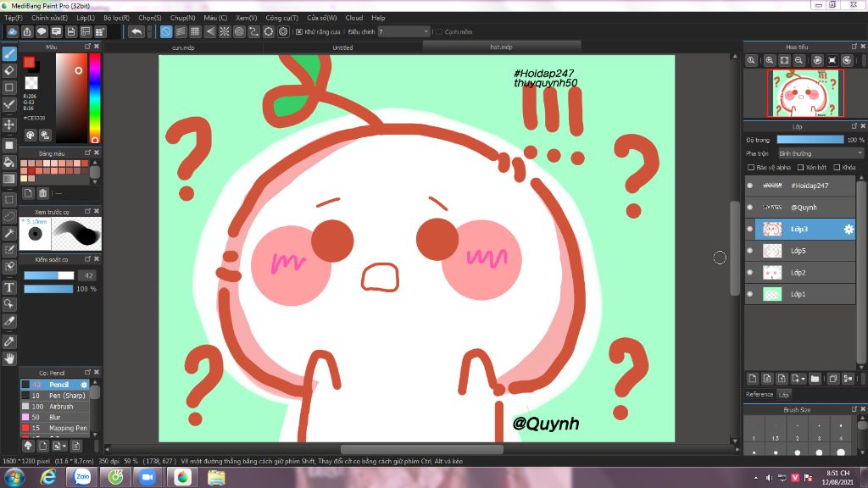Open Tệp(F) menu
The image size is (868, 488).
14,18
